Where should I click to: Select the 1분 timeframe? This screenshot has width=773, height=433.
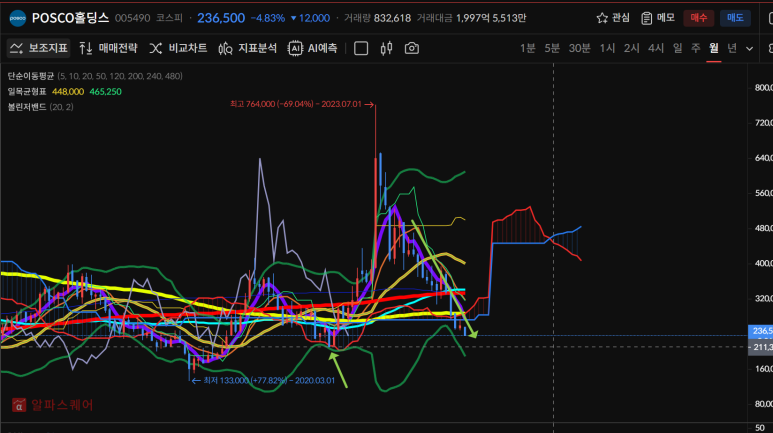[527, 48]
